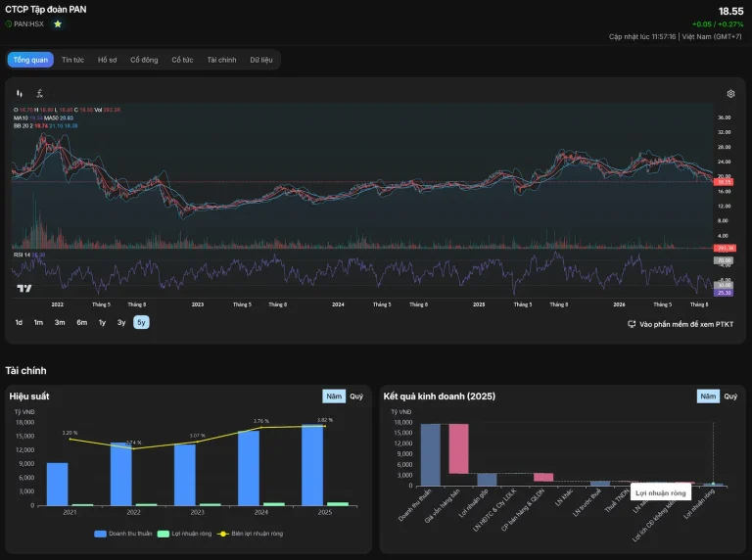
Task: Click the 2025 label on price chart timeline
Action: [479, 304]
